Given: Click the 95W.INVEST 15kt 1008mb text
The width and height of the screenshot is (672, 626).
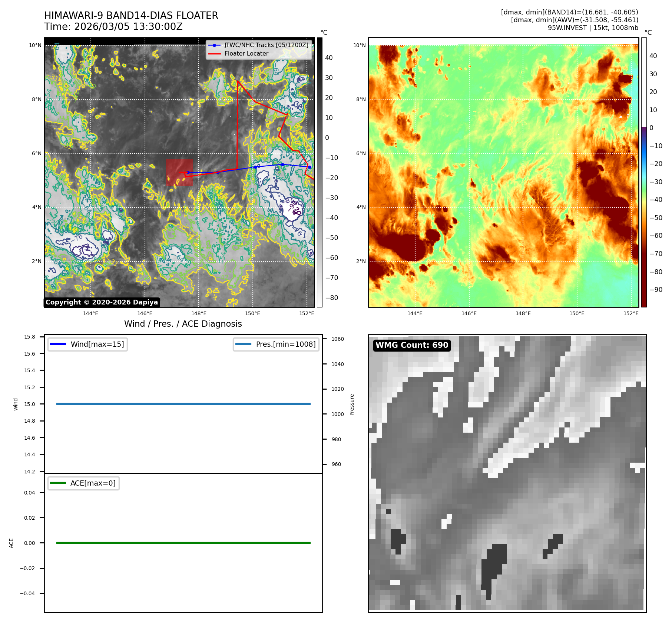Looking at the screenshot, I should (x=593, y=28).
